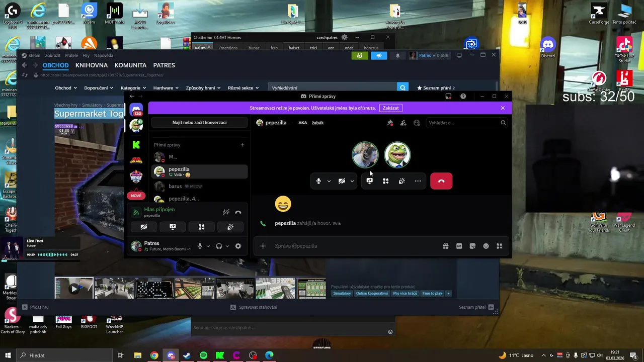Click the Discord search field Vyhledat
This screenshot has height=362, width=644.
(x=466, y=123)
